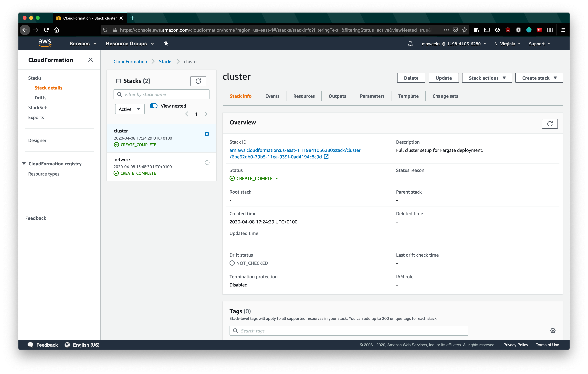Open the N. Virginia region dropdown
588x374 pixels.
pyautogui.click(x=507, y=44)
